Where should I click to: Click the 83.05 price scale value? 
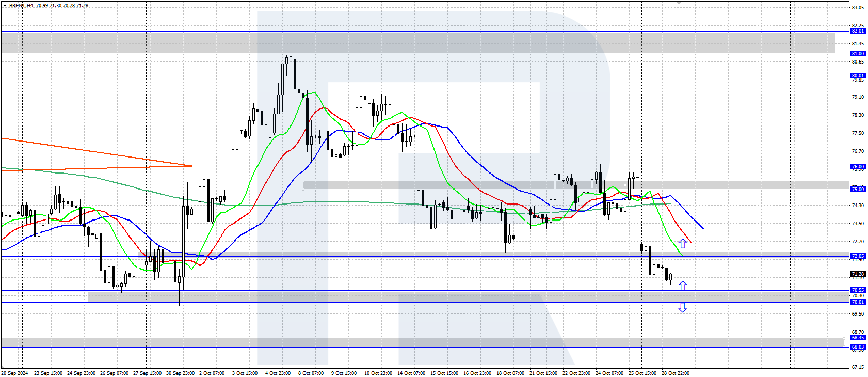coord(858,8)
